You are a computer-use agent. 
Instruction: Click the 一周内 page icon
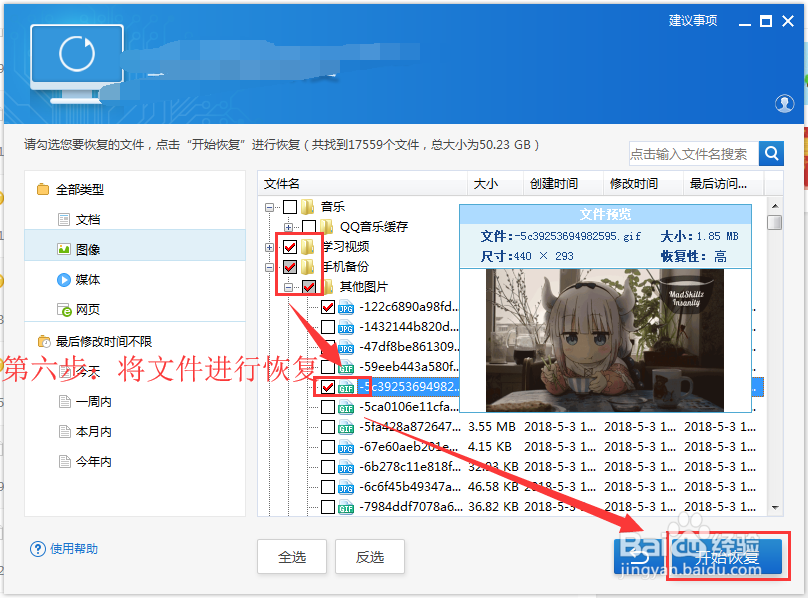point(64,401)
